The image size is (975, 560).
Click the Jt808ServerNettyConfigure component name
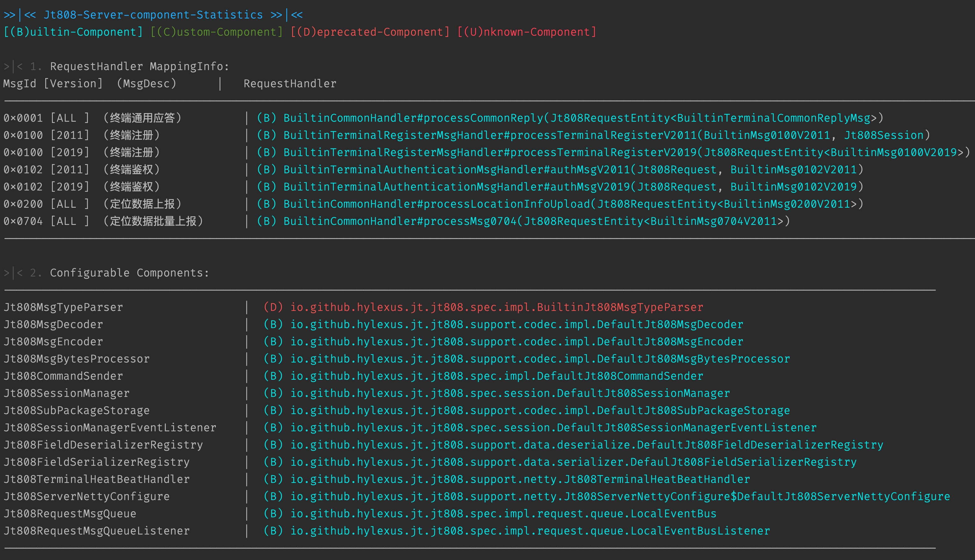tap(87, 497)
